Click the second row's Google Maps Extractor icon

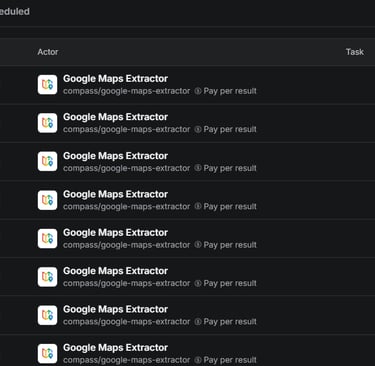pyautogui.click(x=47, y=123)
